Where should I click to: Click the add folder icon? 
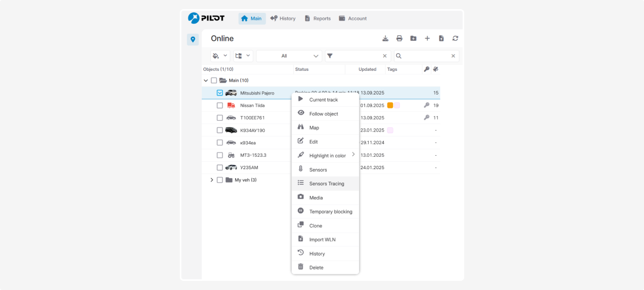click(413, 38)
